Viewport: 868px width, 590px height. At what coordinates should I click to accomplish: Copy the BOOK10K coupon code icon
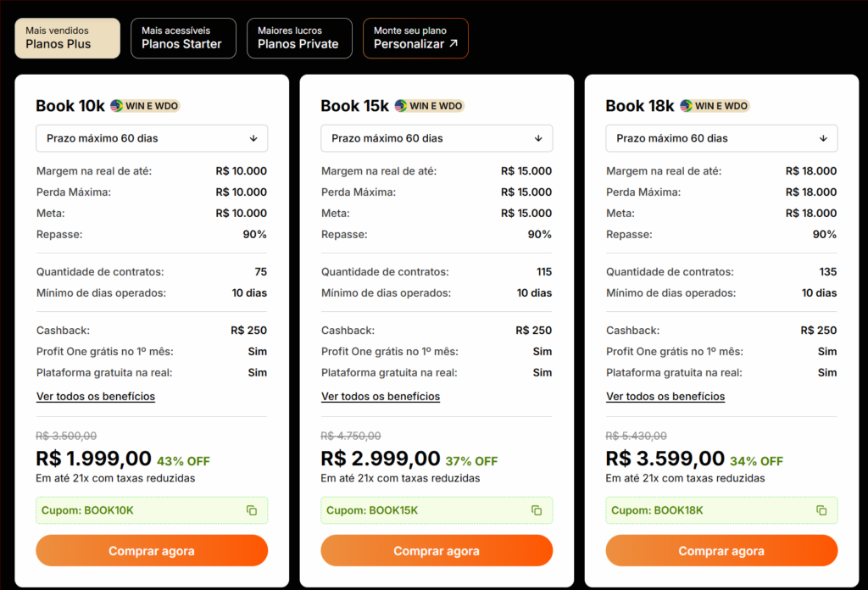[252, 510]
